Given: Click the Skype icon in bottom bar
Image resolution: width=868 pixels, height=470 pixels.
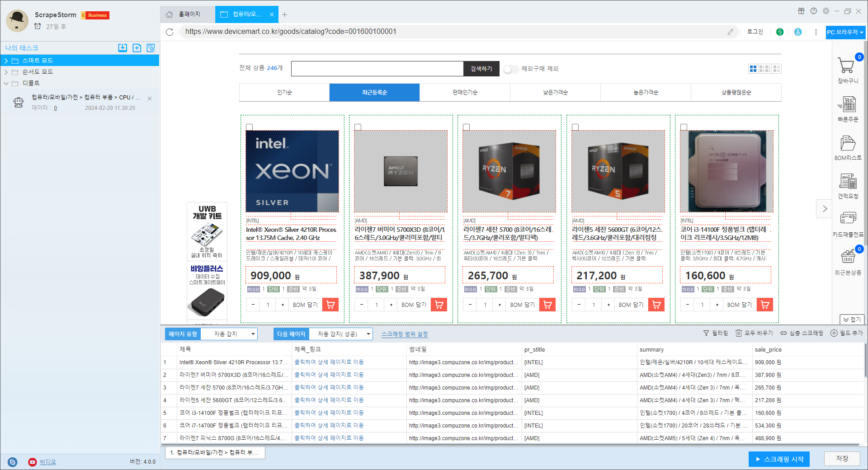Looking at the screenshot, I should click(13, 462).
